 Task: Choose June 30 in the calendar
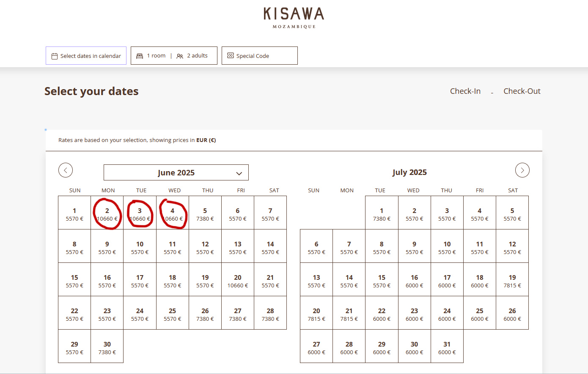coord(107,347)
